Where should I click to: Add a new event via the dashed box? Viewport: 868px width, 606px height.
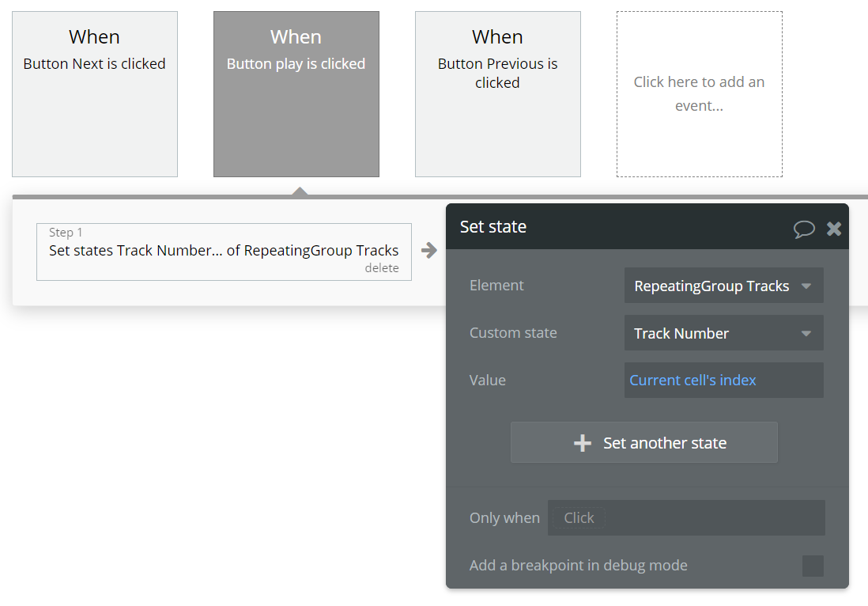coord(700,94)
